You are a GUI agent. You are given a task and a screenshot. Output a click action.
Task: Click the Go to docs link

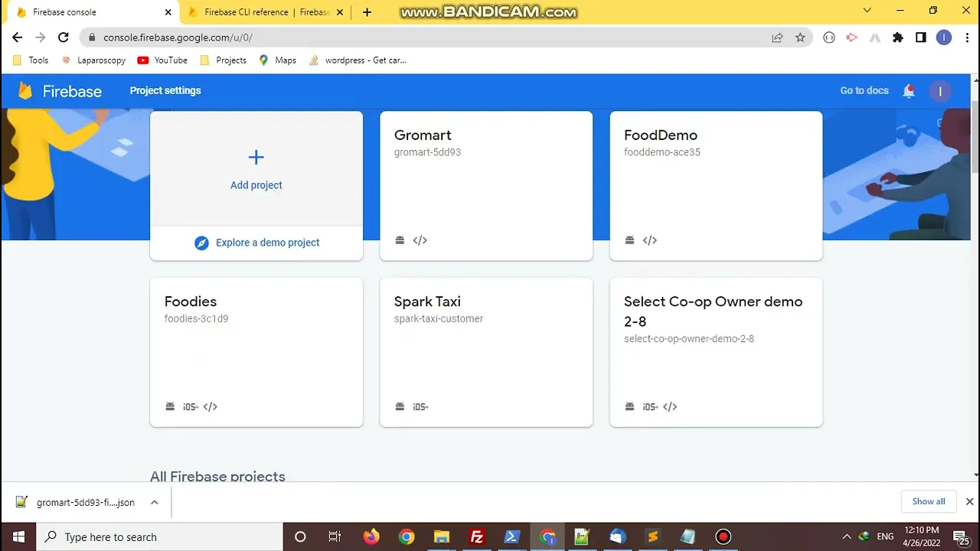864,90
